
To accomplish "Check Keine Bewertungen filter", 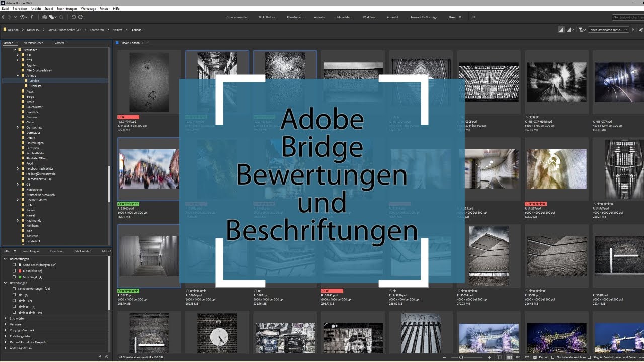I will (x=14, y=289).
